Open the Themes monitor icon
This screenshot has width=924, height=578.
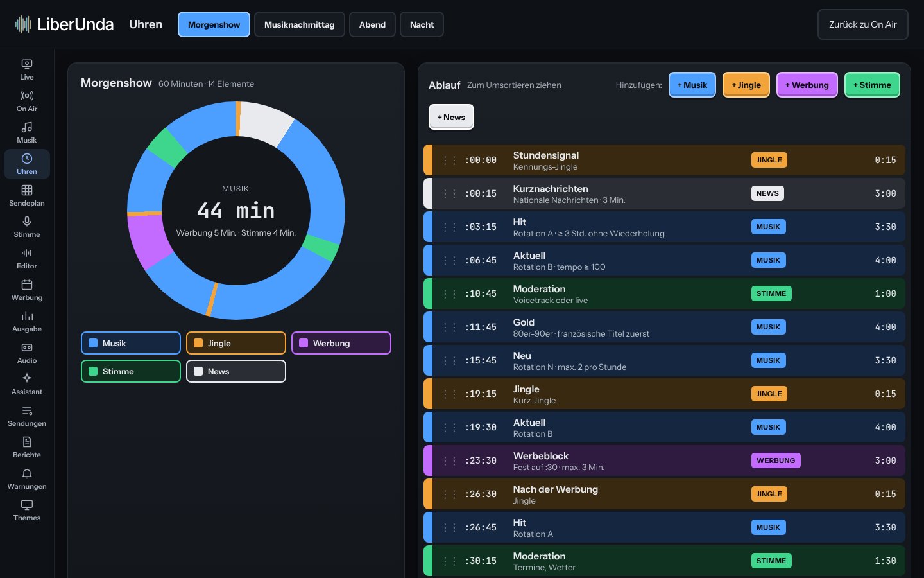click(27, 504)
